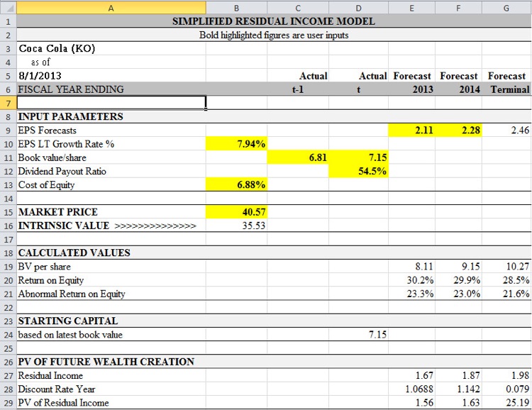532x410 pixels.
Task: Select column B header
Action: click(x=236, y=7)
